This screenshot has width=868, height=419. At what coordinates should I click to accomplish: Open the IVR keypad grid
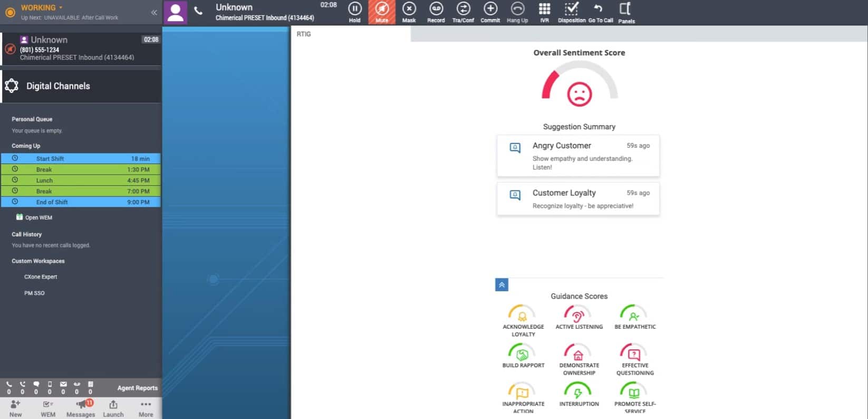click(x=544, y=12)
